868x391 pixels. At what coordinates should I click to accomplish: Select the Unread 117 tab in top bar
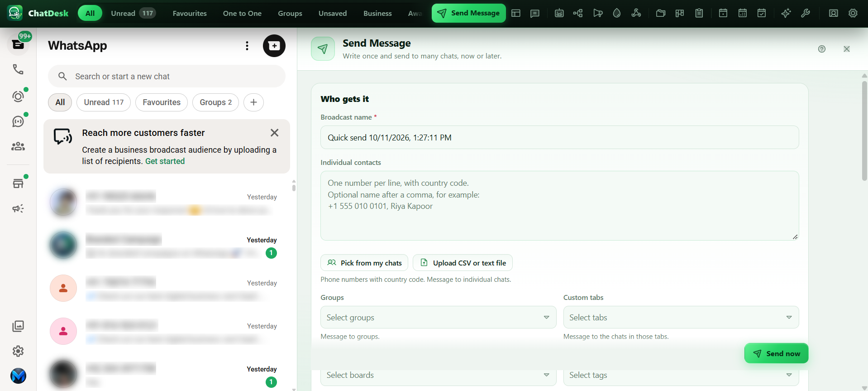pyautogui.click(x=133, y=13)
